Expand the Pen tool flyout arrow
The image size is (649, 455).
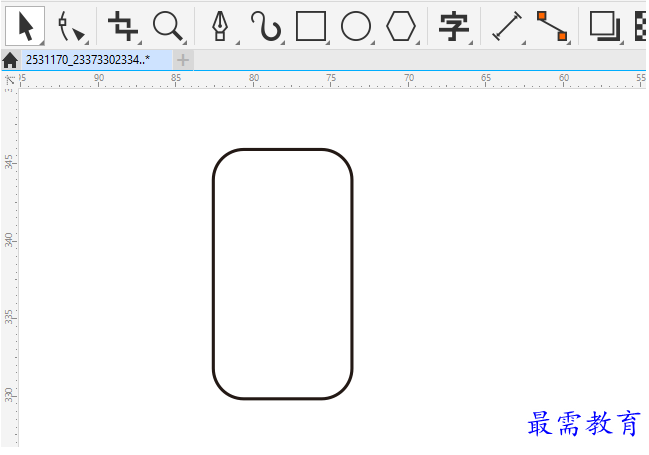[x=238, y=43]
